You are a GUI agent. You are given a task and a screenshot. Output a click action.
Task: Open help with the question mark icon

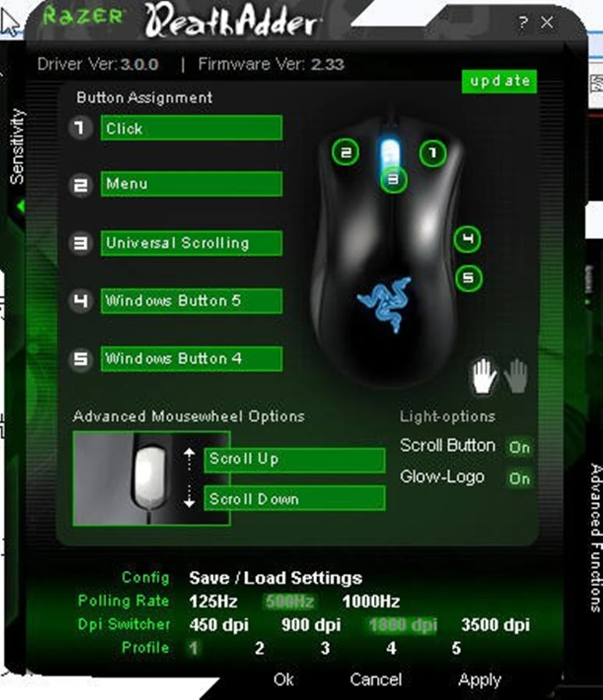tap(523, 22)
